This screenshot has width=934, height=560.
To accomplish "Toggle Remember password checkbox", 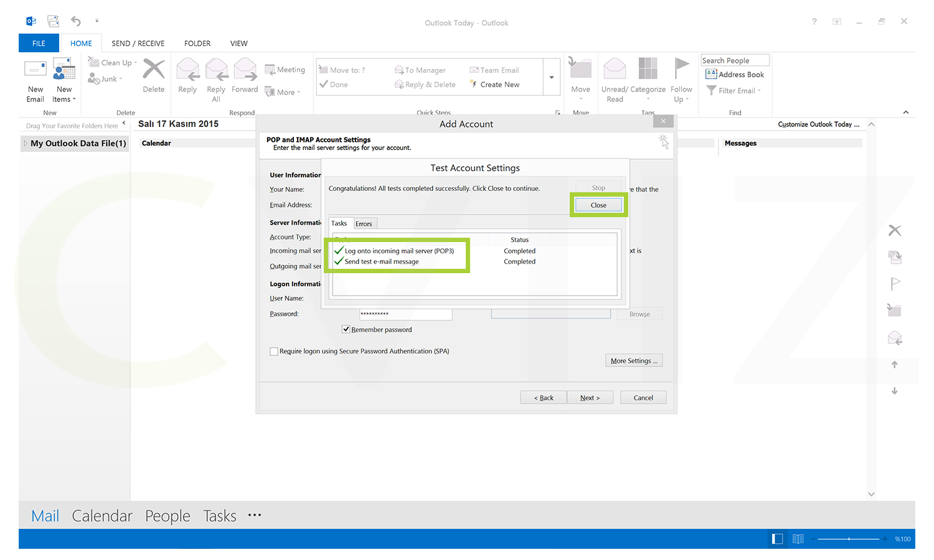I will 346,329.
